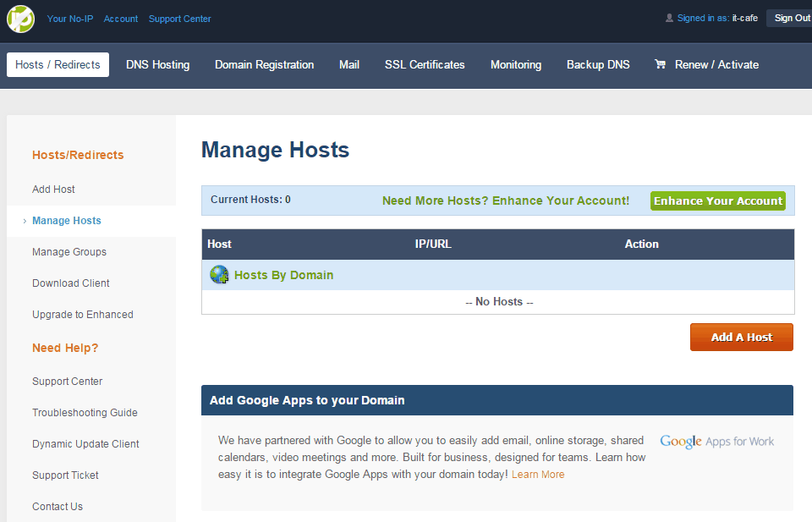Image resolution: width=812 pixels, height=522 pixels.
Task: Click the green Enhance Your Account button
Action: pos(717,201)
